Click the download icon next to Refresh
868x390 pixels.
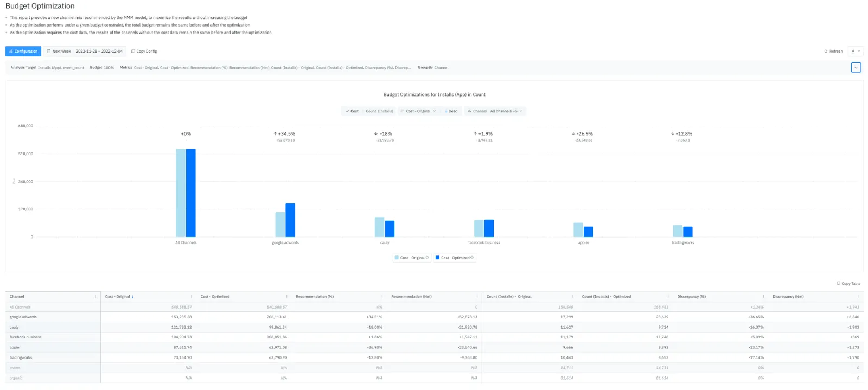pos(853,52)
